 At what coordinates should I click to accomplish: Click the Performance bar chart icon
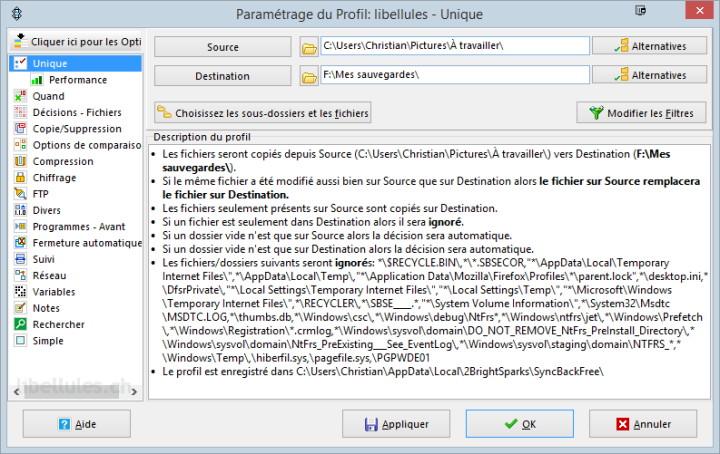(37, 80)
